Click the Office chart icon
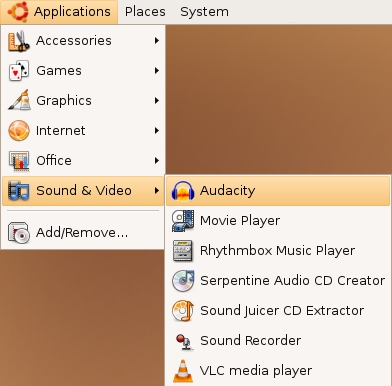Image resolution: width=392 pixels, height=386 pixels. click(x=19, y=161)
